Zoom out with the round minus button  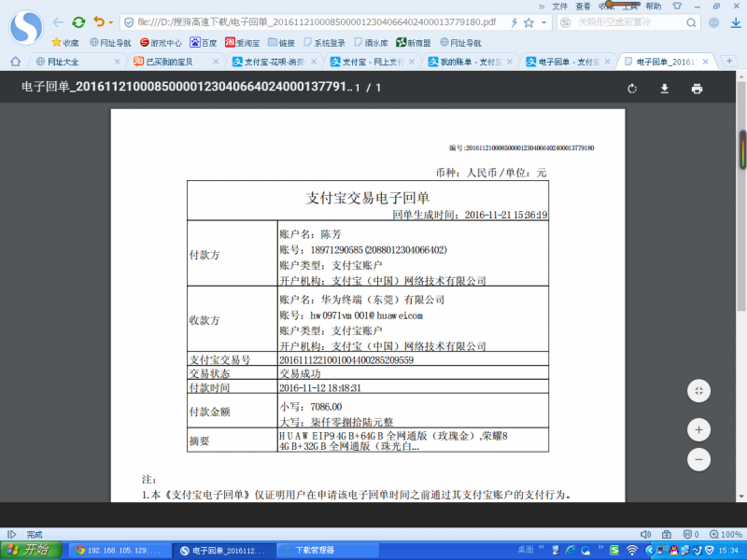pos(698,459)
